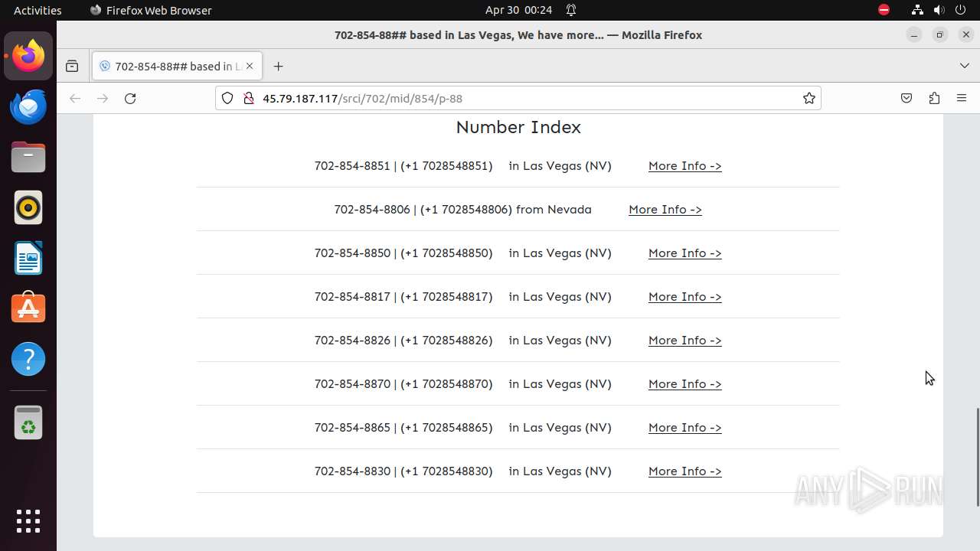Open More Info for 702-854-8870
This screenshot has height=551, width=980.
click(685, 384)
